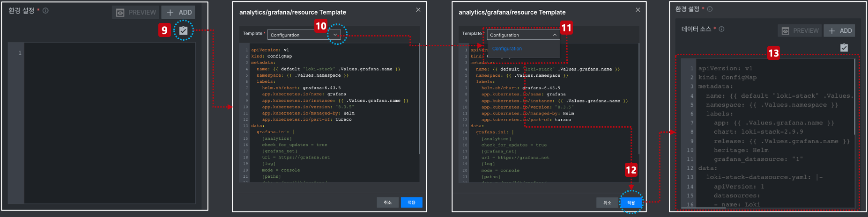Click the template clipboard icon above the empty editor

[x=184, y=31]
